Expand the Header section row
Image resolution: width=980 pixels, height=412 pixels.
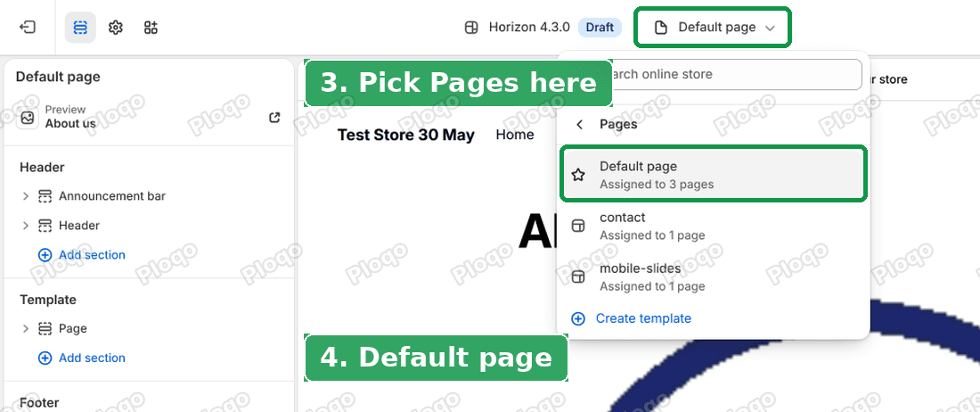tap(26, 225)
